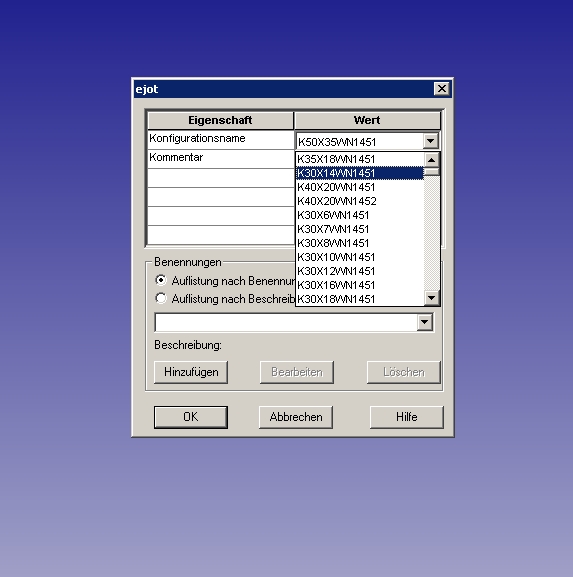The width and height of the screenshot is (573, 577).
Task: Click the list scrollbar up arrow
Action: tap(432, 160)
